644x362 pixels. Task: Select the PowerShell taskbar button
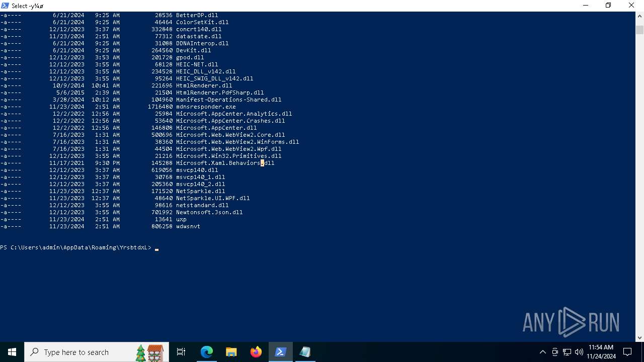(281, 352)
